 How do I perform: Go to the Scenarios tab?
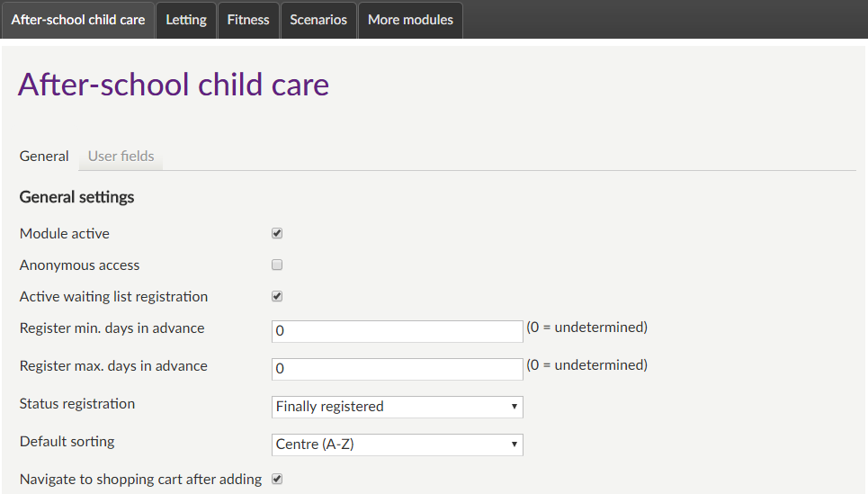pos(318,20)
